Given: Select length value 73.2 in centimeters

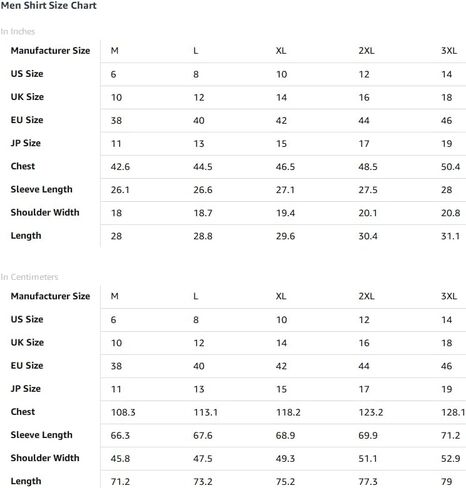Looking at the screenshot, I should [x=203, y=481].
